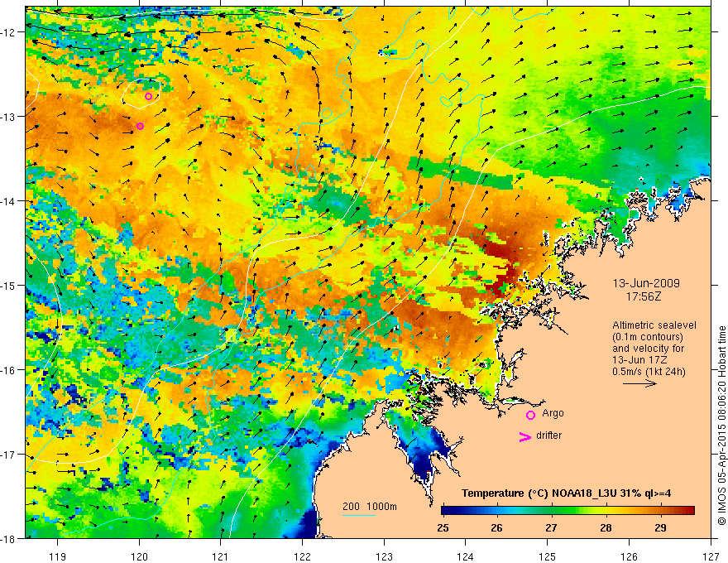Screen dimensions: 728x563
Task: Click the latitude axis label '-15'
Action: [9, 286]
